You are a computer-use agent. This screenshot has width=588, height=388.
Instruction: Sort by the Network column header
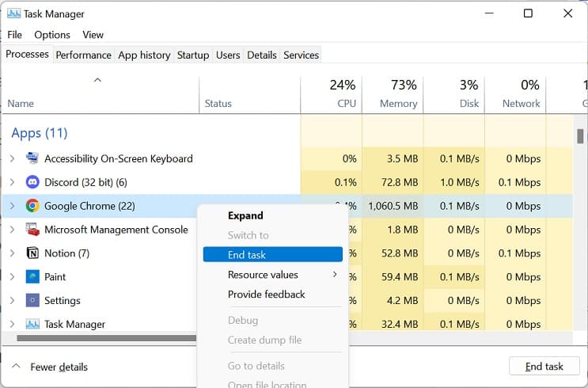click(x=516, y=94)
